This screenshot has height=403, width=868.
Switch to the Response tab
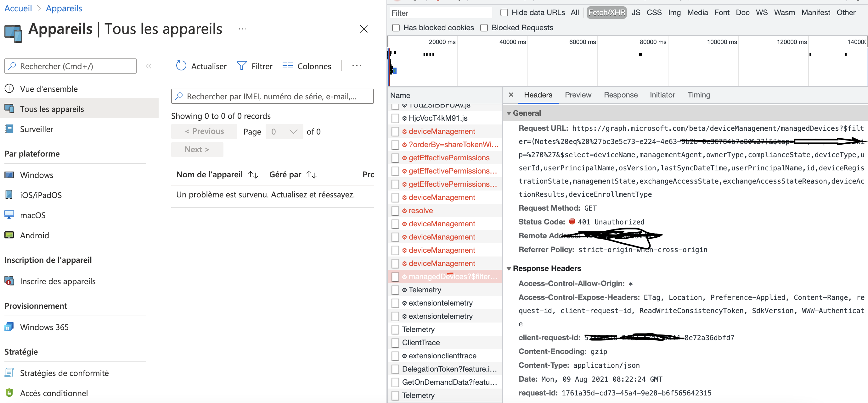pos(621,95)
